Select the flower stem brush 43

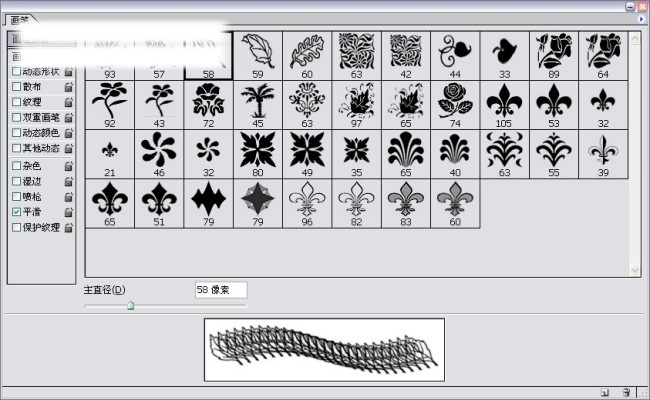point(159,105)
